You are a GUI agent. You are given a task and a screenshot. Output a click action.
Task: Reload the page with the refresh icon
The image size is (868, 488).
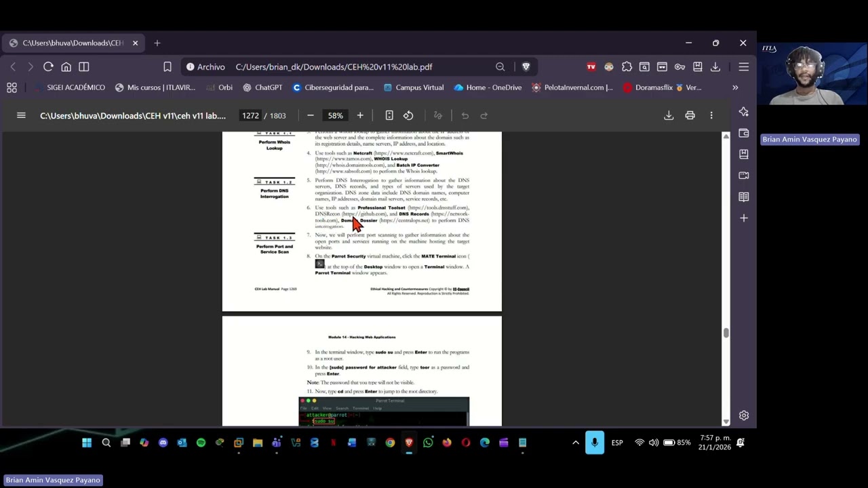coord(48,67)
